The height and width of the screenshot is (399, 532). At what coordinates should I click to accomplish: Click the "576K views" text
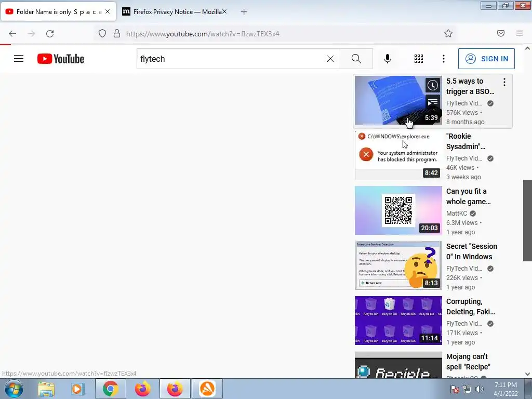(462, 113)
